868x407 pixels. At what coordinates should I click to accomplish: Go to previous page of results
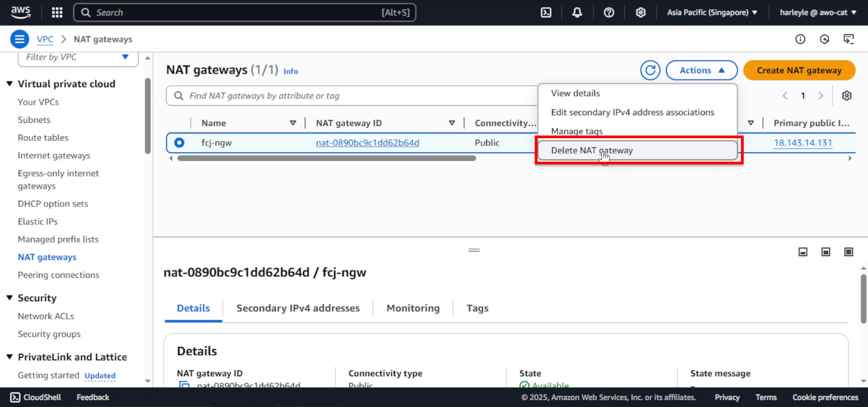pyautogui.click(x=785, y=96)
